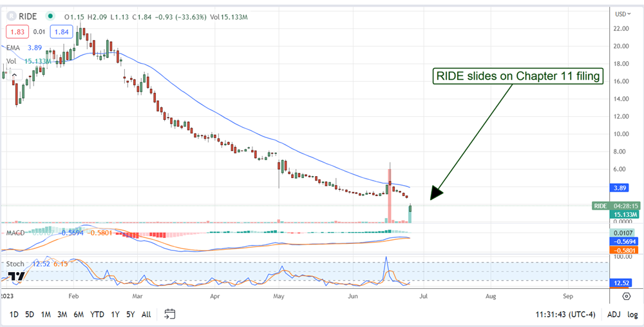Toggle the log scale option
This screenshot has height=327, width=644.
pyautogui.click(x=632, y=315)
